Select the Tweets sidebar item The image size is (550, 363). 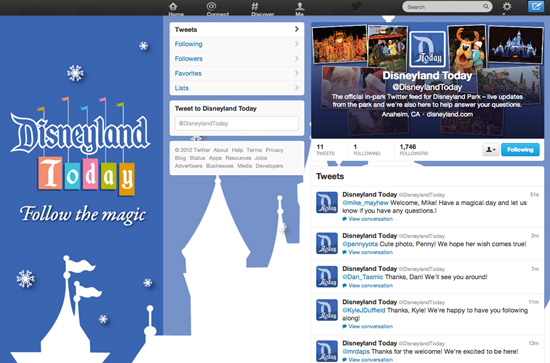[237, 29]
